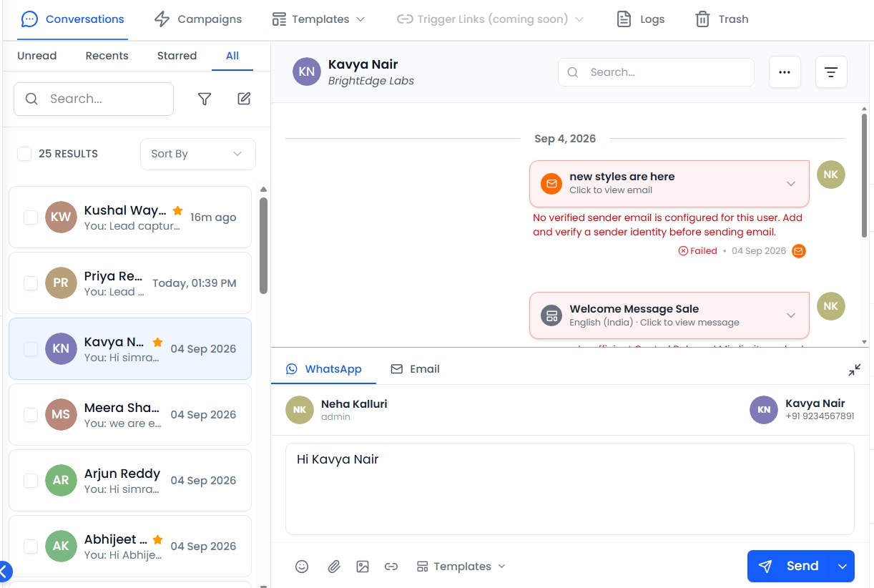This screenshot has height=588, width=874.
Task: Open the Arjun Reddy conversation
Action: 130,481
